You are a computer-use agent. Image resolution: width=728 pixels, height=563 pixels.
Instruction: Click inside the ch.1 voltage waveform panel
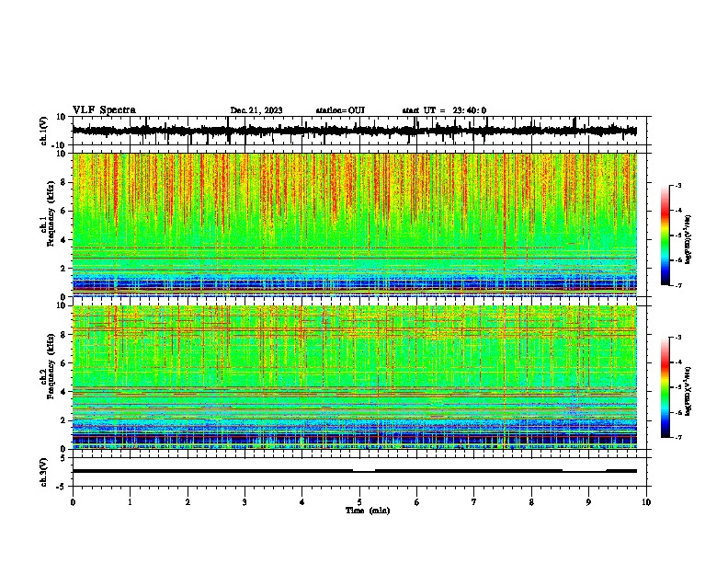[359, 131]
